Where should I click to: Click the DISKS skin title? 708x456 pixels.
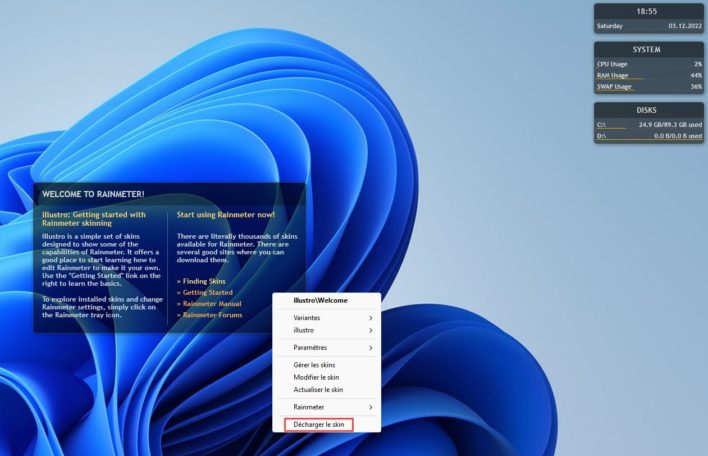coord(647,110)
